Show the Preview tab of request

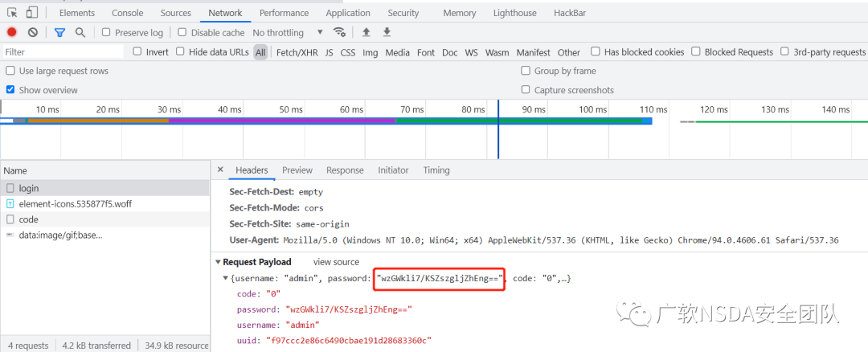[x=297, y=170]
